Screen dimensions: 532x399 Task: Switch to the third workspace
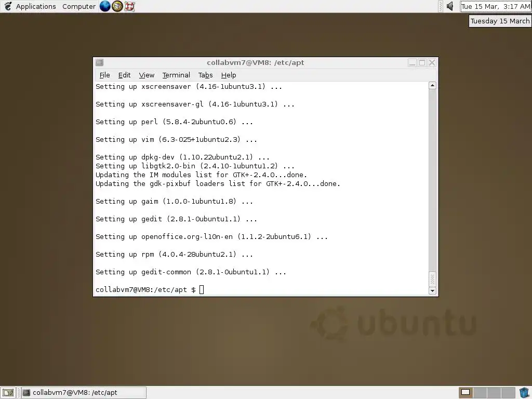tap(494, 393)
